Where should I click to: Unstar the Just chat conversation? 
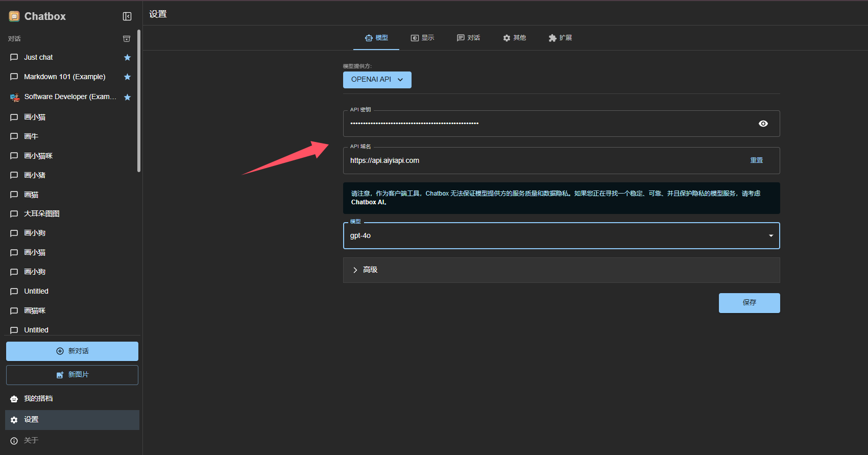click(128, 57)
